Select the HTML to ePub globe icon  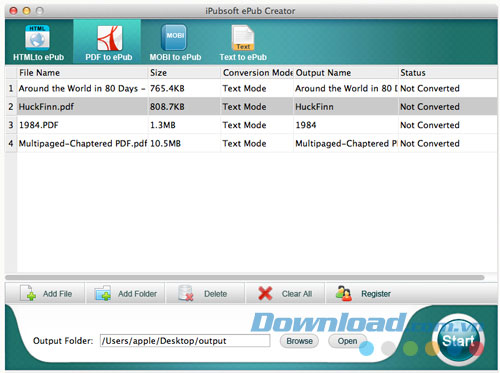click(x=37, y=37)
